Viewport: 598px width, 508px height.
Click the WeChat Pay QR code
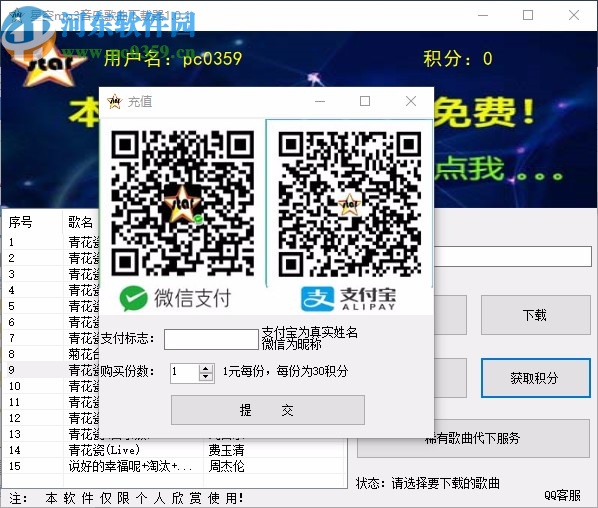click(183, 203)
